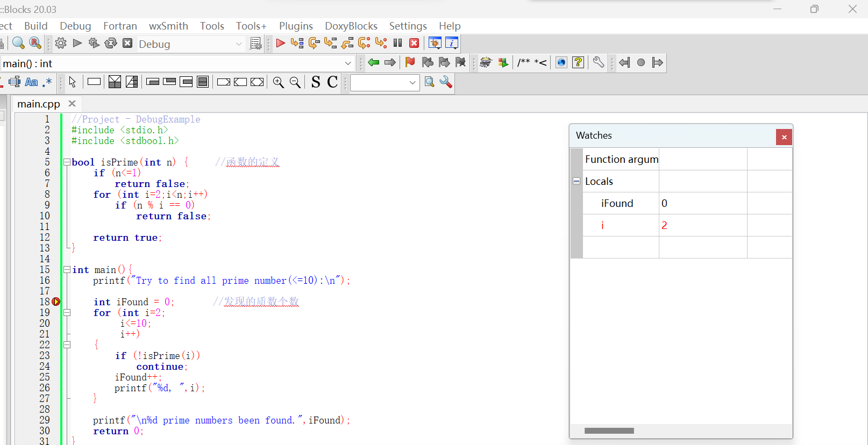This screenshot has width=868, height=445.
Task: Click the Rebuild arrows icon
Action: click(111, 43)
